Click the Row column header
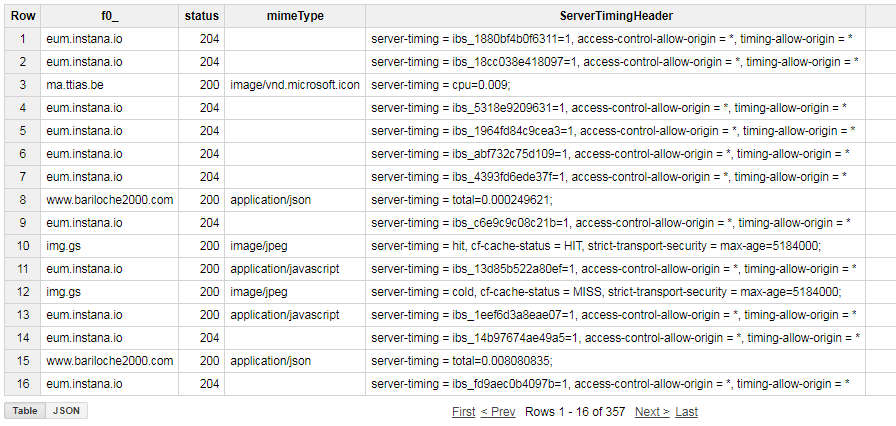The height and width of the screenshot is (426, 896). coord(24,16)
